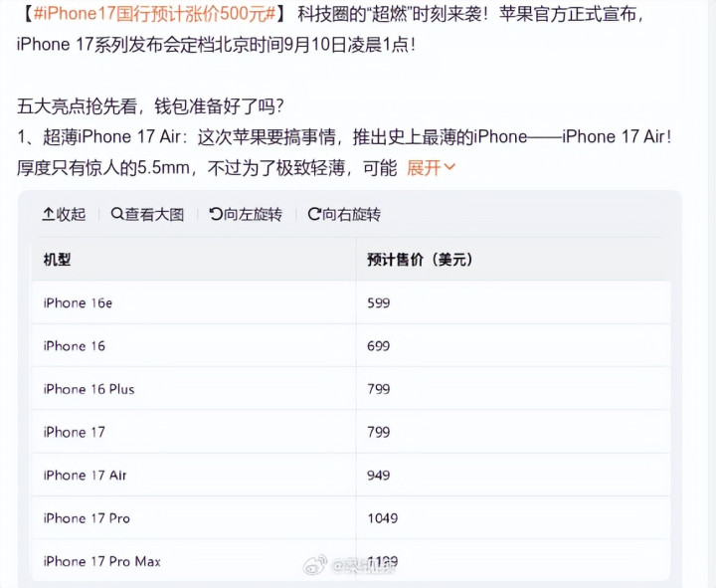The height and width of the screenshot is (588, 716).
Task: Rotate image right with 向右旋转
Action: [344, 214]
